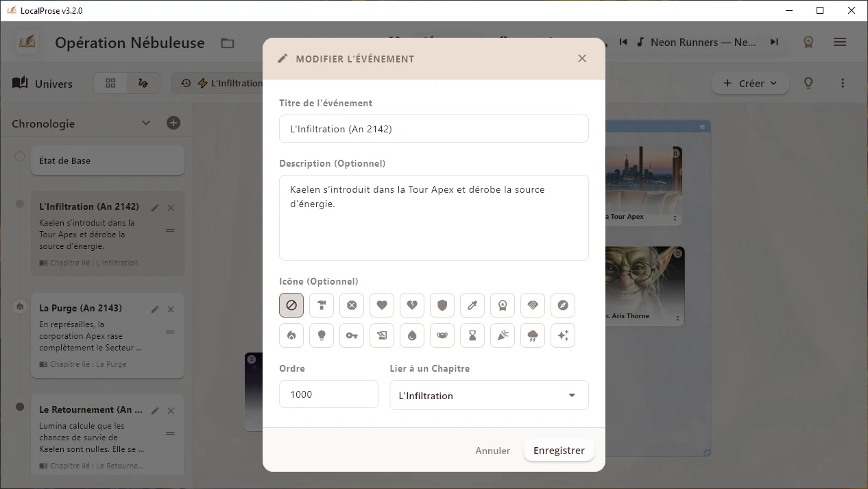Select the hourglass icon
This screenshot has height=489, width=868.
coord(472,335)
